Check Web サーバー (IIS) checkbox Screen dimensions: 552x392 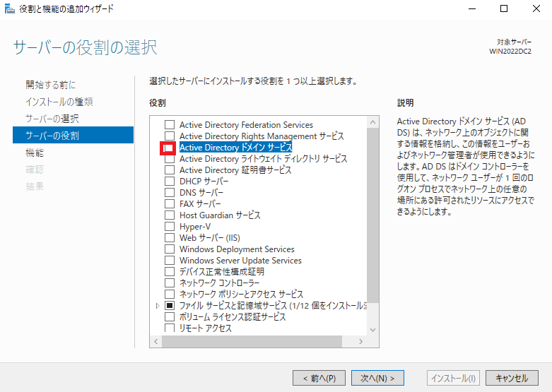[x=170, y=237]
